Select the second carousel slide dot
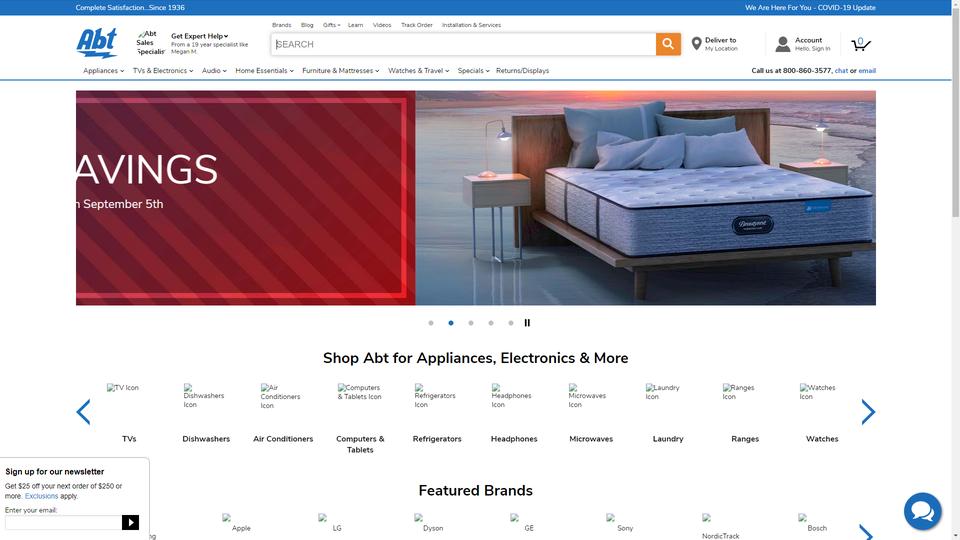 [451, 323]
